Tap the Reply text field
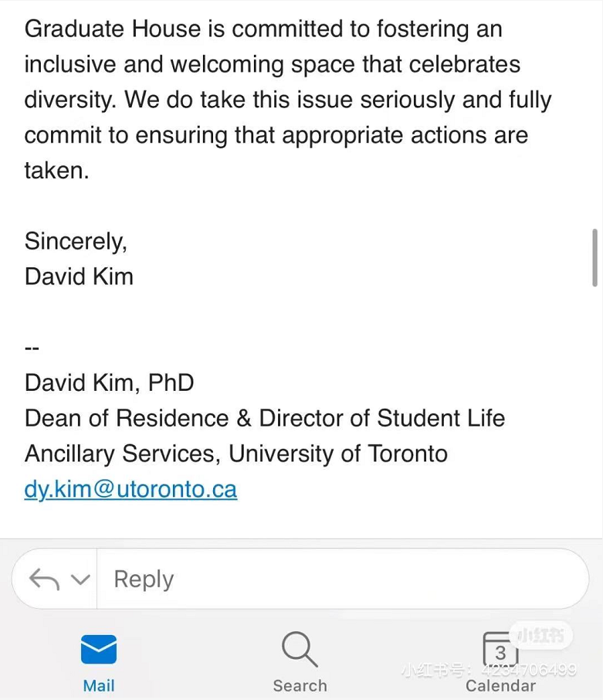This screenshot has width=603, height=700. (x=340, y=579)
